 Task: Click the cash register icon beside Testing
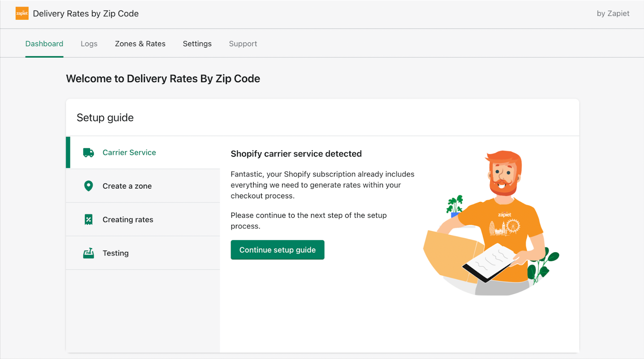click(89, 253)
